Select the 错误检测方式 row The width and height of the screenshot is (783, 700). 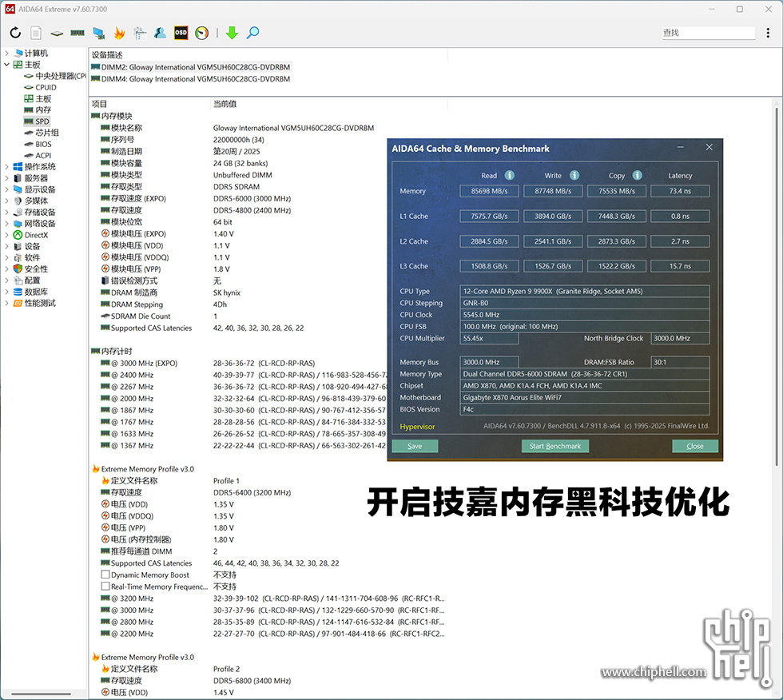[x=161, y=280]
